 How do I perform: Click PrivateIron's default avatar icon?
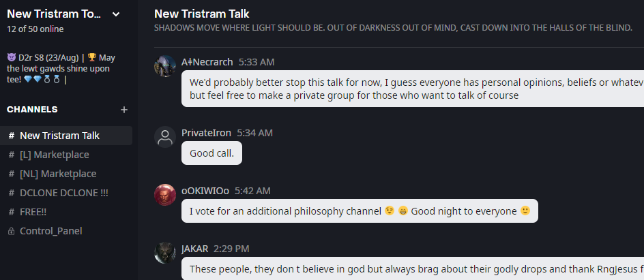(x=165, y=137)
